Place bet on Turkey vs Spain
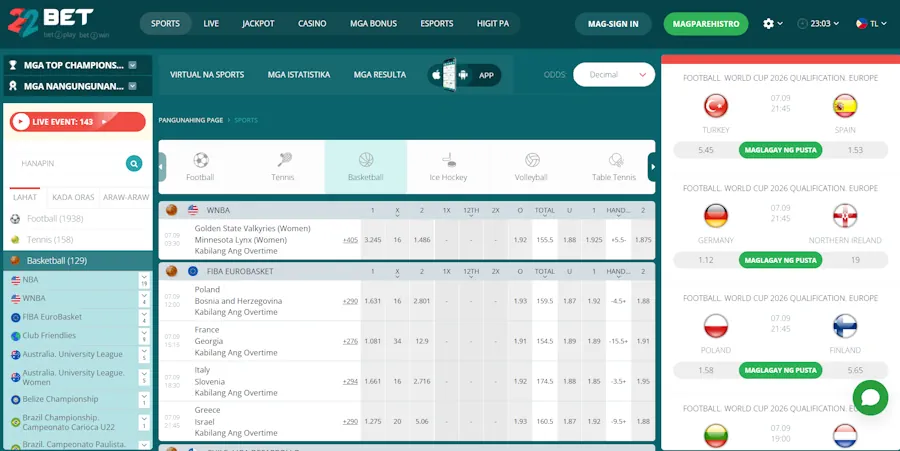This screenshot has width=900, height=451. coord(781,150)
